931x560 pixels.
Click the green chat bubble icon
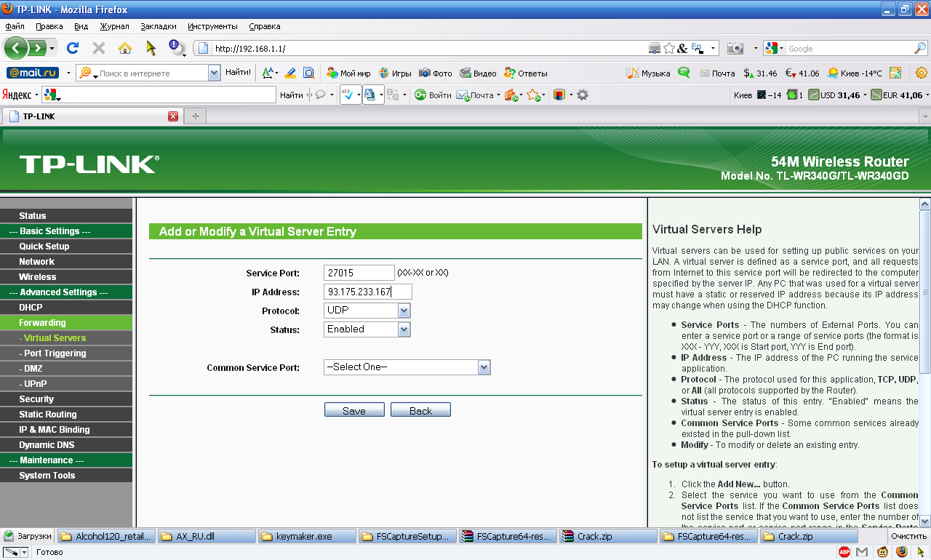pos(684,73)
